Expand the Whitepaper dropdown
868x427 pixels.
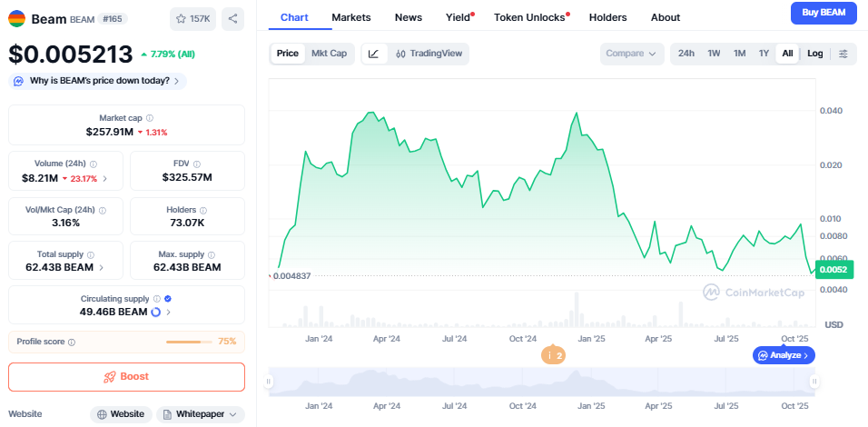201,414
